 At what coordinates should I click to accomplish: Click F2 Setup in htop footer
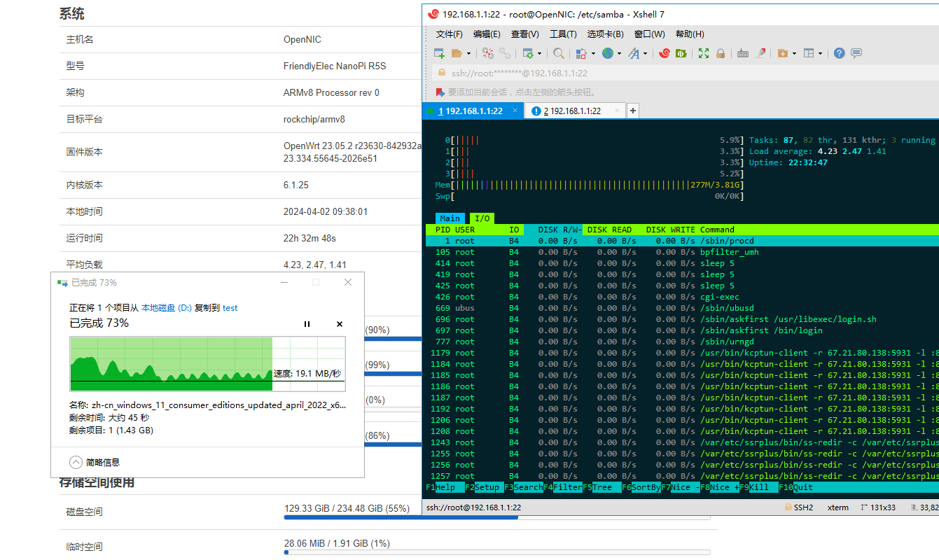pos(483,487)
